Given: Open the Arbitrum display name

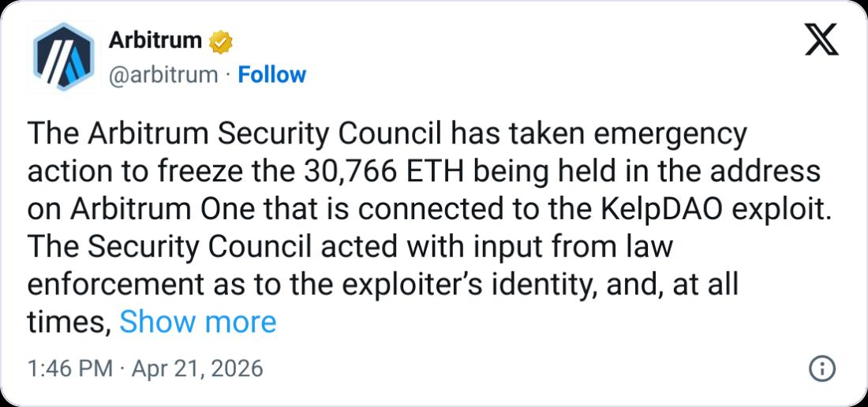Looking at the screenshot, I should coord(155,39).
